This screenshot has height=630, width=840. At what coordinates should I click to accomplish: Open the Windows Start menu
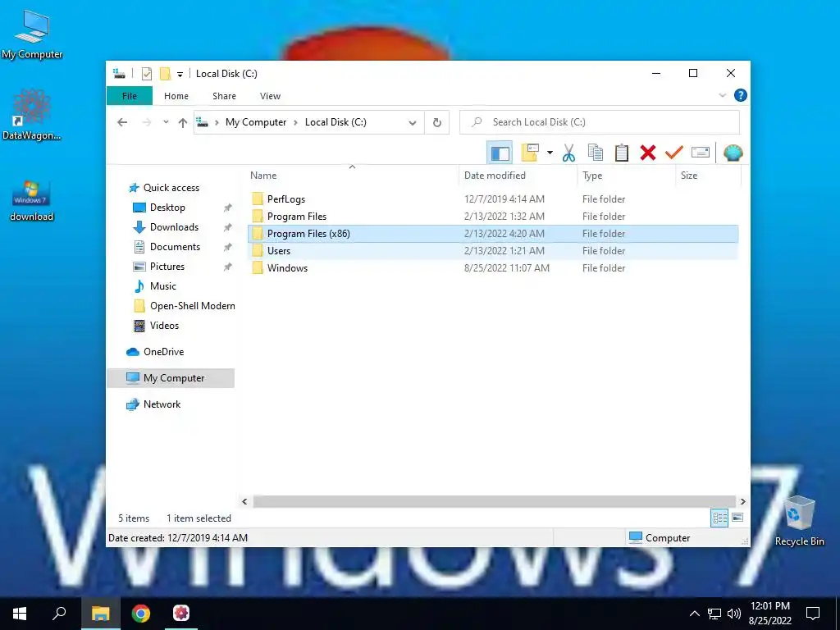click(20, 614)
